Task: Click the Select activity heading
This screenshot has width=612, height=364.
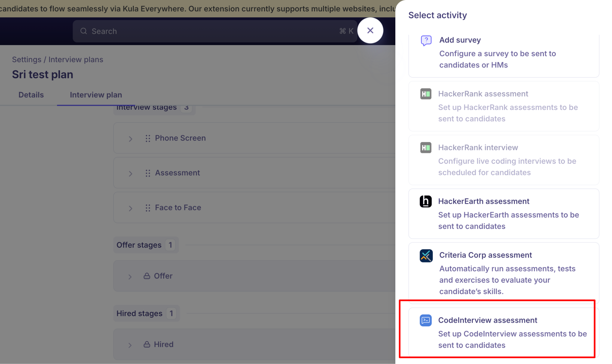Action: click(437, 15)
